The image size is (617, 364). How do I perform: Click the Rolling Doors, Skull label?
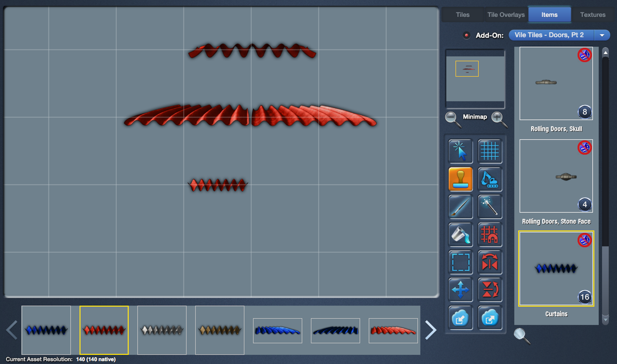pyautogui.click(x=556, y=129)
